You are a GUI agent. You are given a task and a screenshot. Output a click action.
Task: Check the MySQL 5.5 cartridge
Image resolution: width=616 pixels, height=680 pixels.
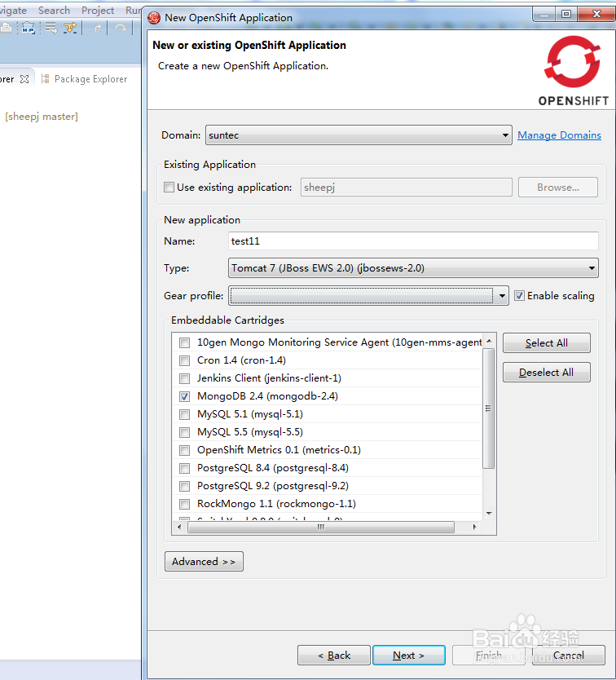[185, 432]
